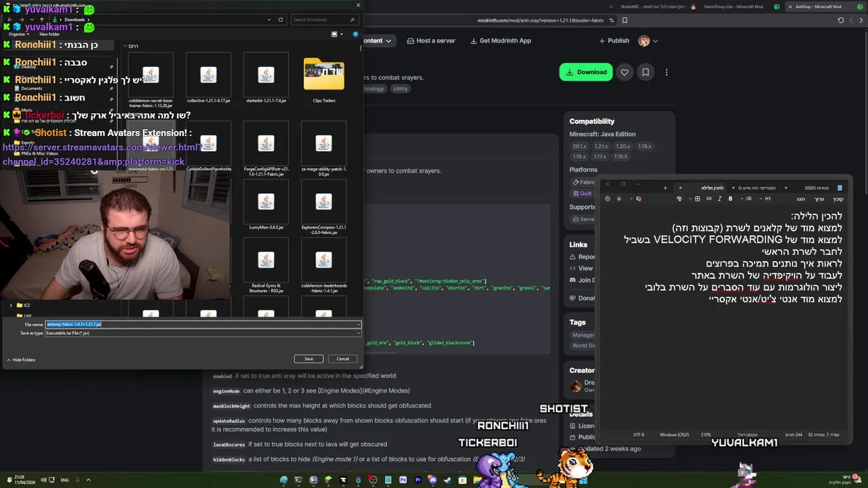Toggle bold formatting in Notepad
868x488 pixels.
point(730,199)
